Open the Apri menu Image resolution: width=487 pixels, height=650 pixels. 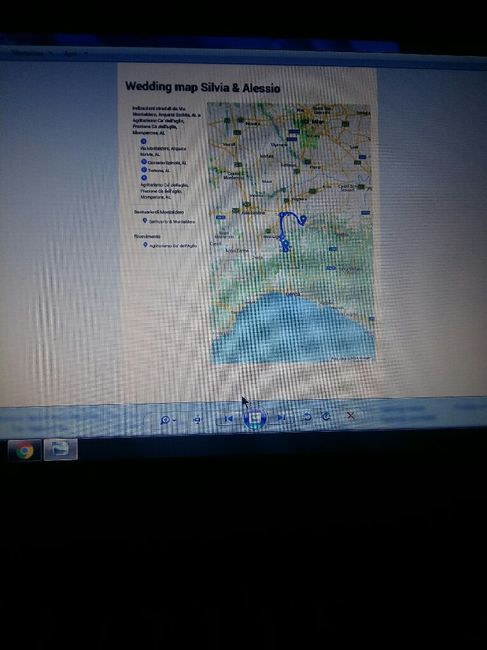pyautogui.click(x=74, y=53)
